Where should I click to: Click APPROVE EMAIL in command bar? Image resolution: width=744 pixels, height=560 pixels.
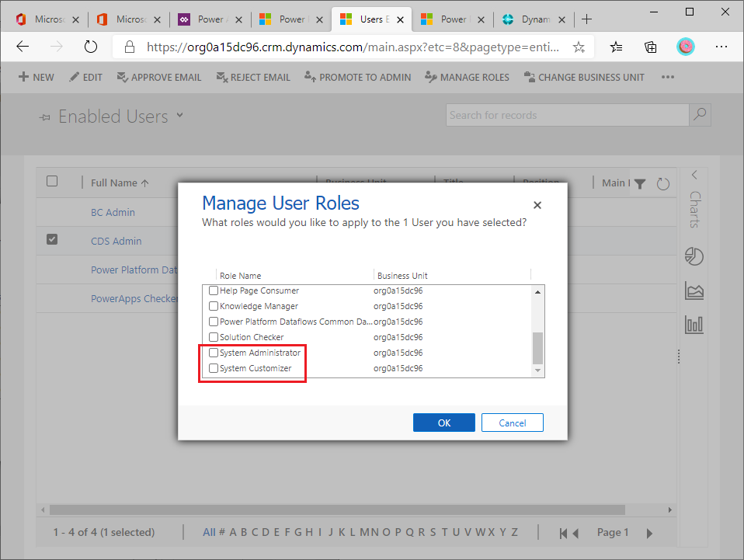[159, 77]
